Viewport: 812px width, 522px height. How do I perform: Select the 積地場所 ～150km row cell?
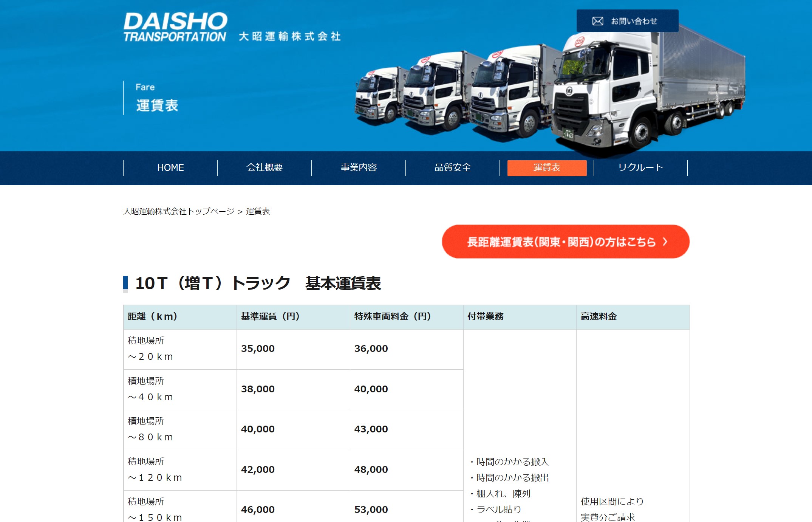click(x=180, y=507)
